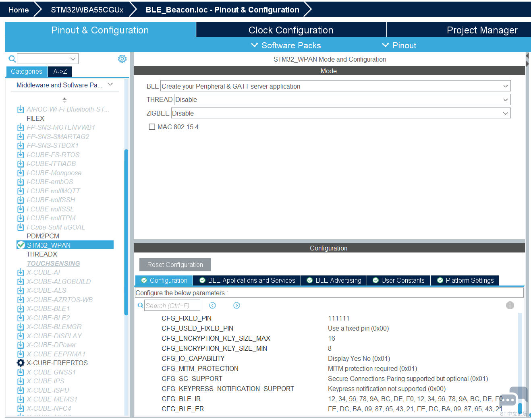The width and height of the screenshot is (531, 420).
Task: Select PDM2PCM in middleware list
Action: click(43, 236)
